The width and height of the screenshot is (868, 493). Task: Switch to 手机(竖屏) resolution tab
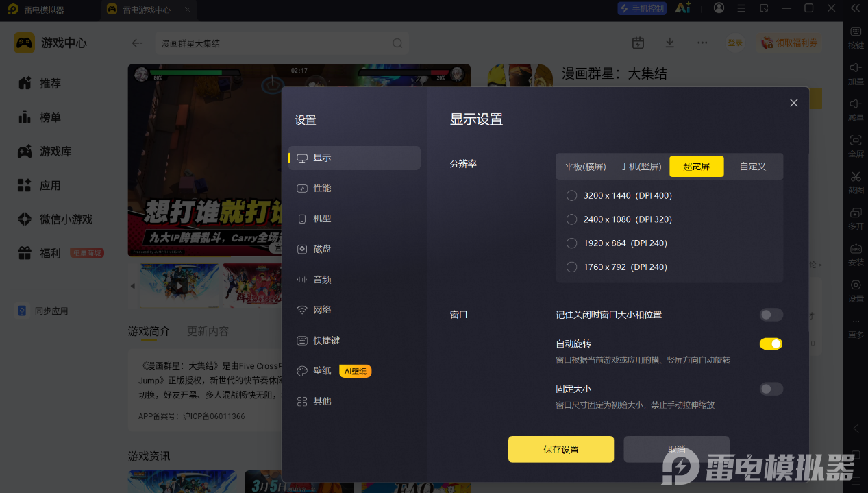641,167
